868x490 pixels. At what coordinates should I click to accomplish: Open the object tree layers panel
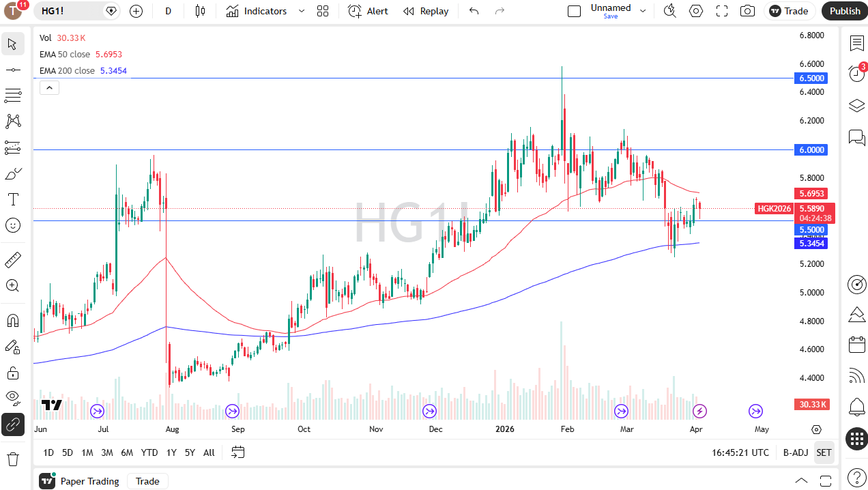(856, 106)
